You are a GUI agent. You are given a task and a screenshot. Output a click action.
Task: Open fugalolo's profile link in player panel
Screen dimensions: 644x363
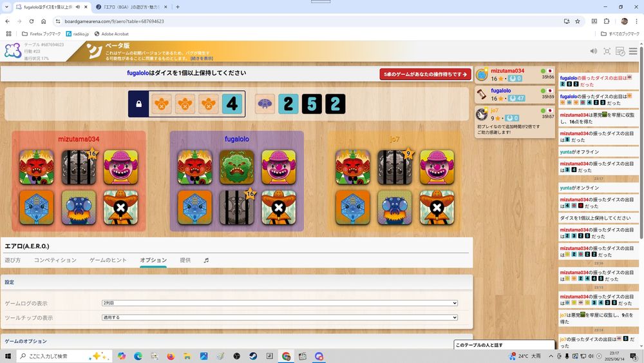click(500, 90)
